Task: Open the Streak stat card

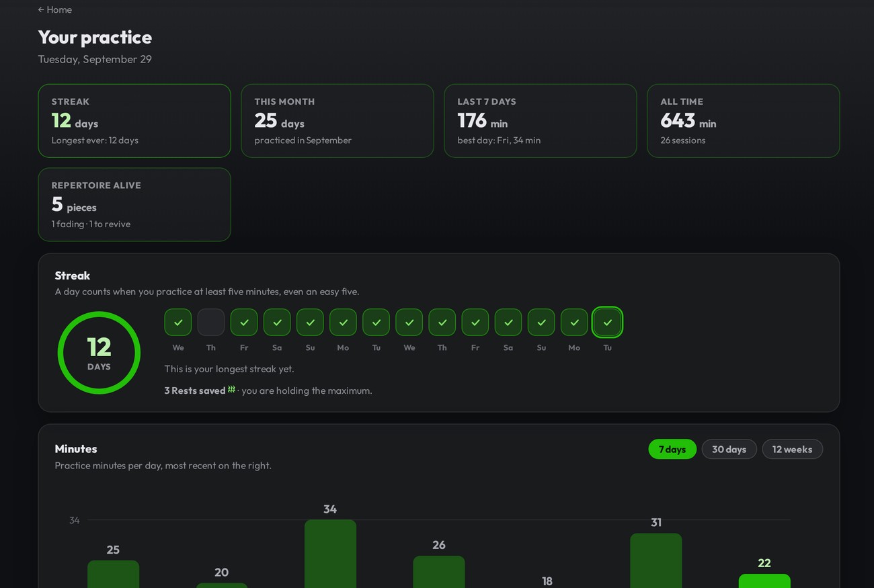Action: pos(134,121)
